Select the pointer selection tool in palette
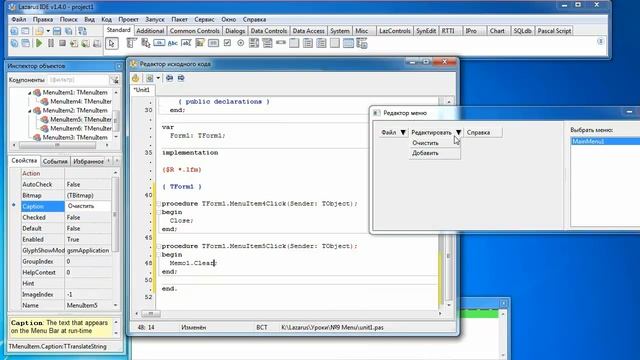 click(112, 43)
